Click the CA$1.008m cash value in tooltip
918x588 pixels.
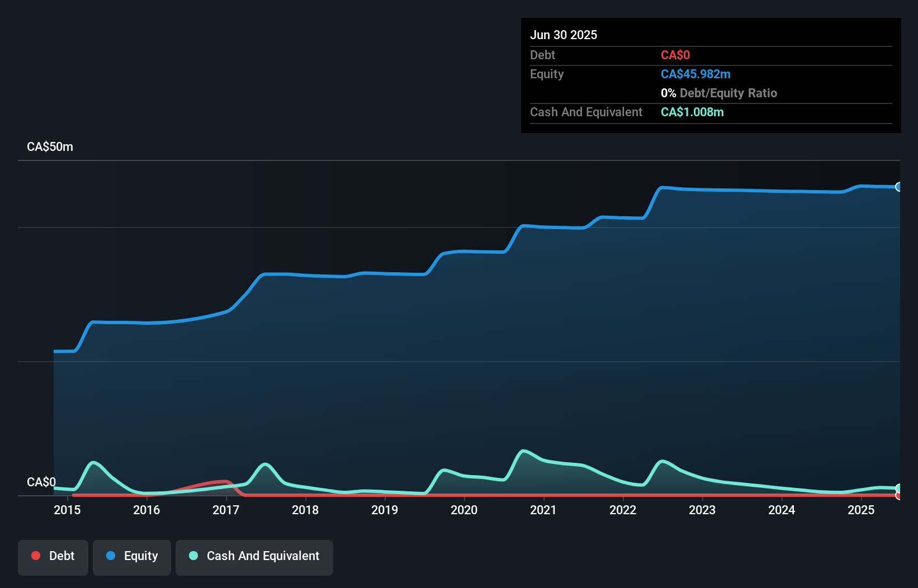[692, 112]
